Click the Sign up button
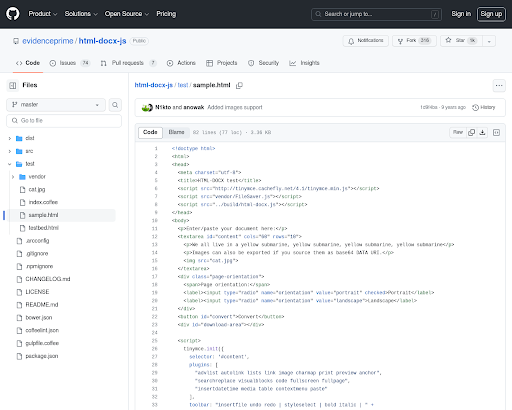The image size is (512, 410). coord(491,14)
